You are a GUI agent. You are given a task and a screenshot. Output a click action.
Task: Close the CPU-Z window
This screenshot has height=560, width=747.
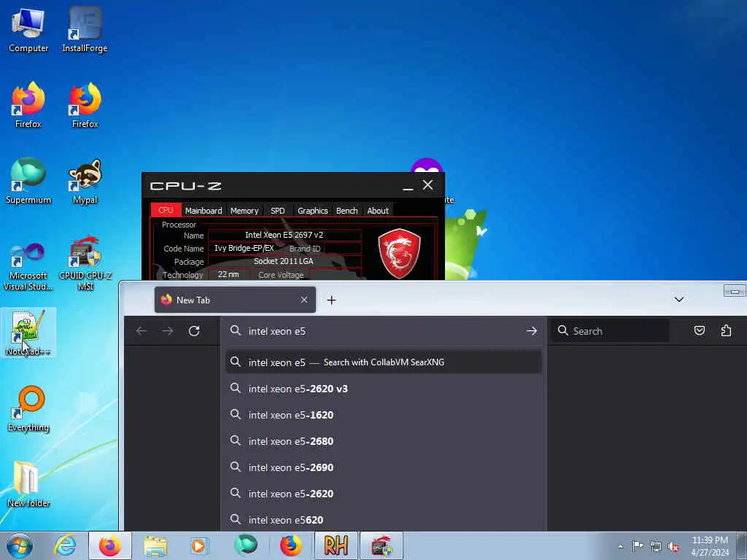tap(427, 184)
